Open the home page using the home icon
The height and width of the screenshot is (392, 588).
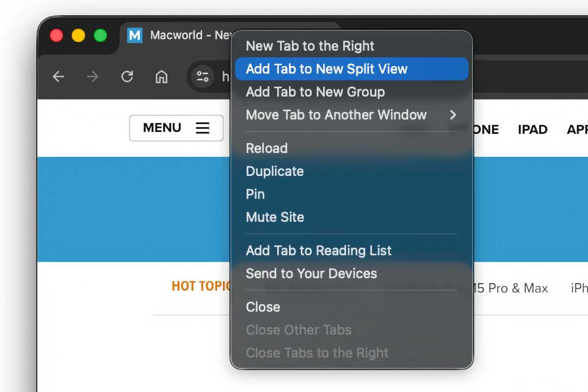click(x=161, y=76)
